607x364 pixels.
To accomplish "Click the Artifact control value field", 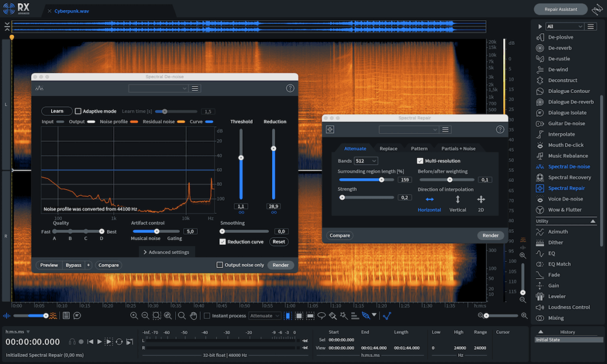I will [190, 231].
